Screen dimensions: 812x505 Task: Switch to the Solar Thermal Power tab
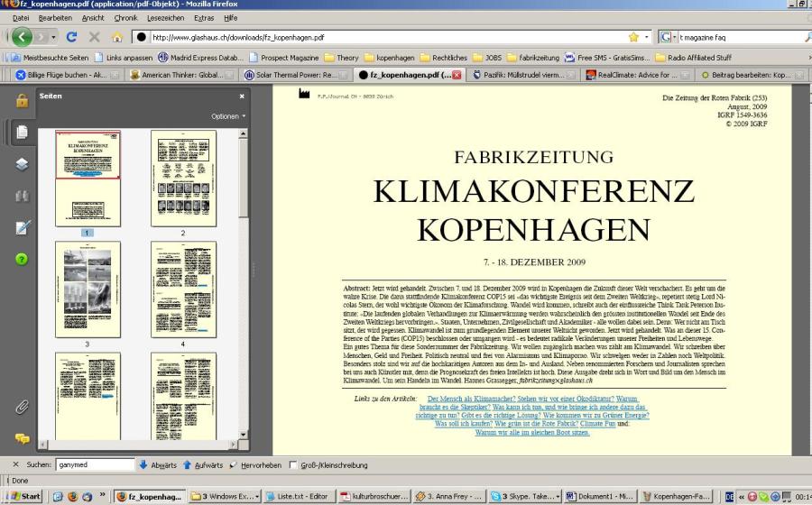[x=296, y=75]
